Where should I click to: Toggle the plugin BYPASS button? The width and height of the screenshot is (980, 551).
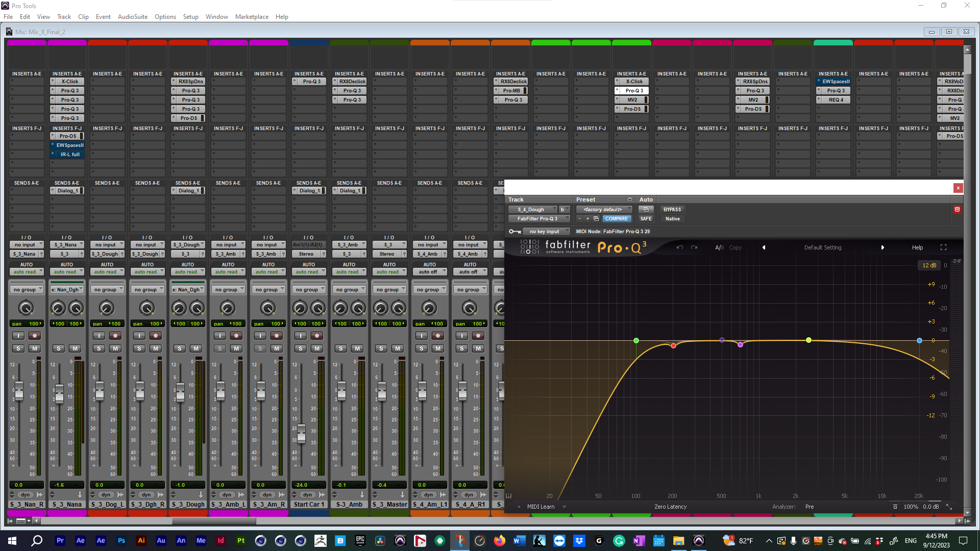click(672, 210)
